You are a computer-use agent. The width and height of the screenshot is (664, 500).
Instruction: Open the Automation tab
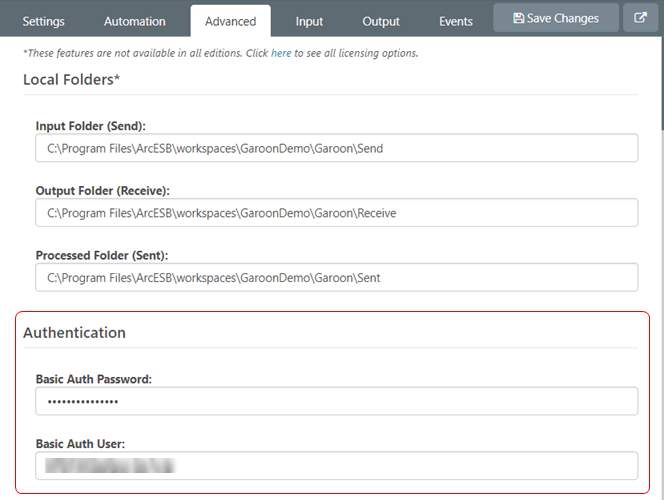pos(135,21)
